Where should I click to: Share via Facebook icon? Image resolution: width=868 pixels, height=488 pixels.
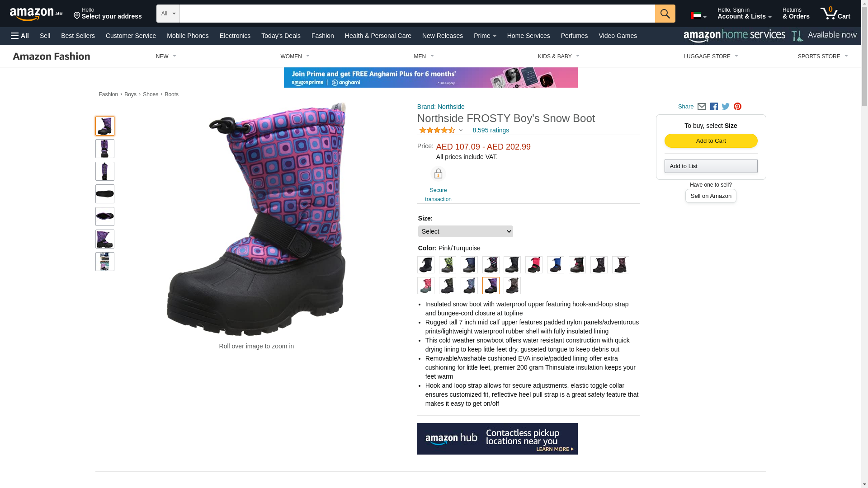click(714, 107)
